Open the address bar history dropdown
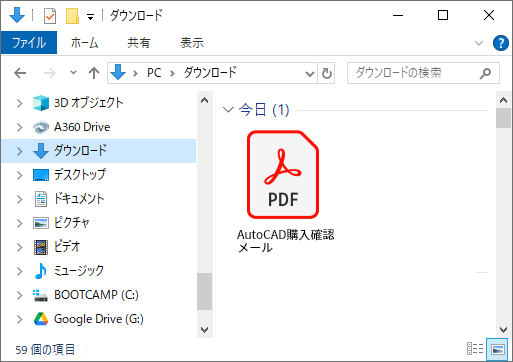 tap(310, 73)
